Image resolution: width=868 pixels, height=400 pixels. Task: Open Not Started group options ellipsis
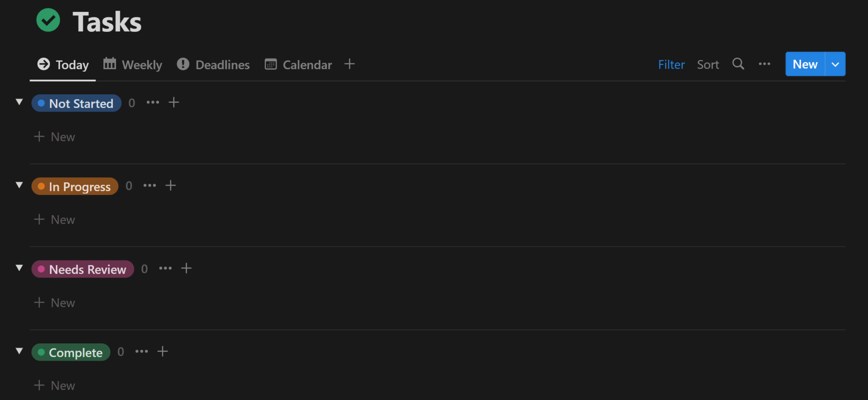[x=153, y=103]
